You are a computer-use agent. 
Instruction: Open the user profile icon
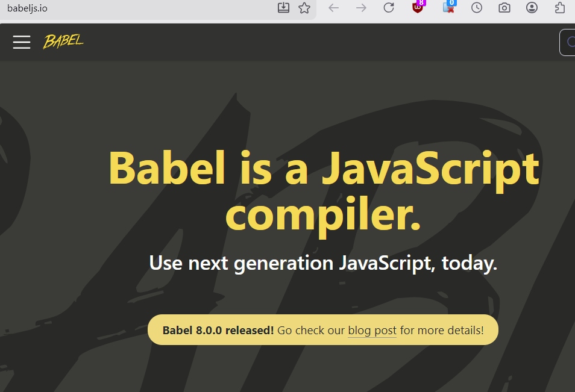[x=532, y=8]
